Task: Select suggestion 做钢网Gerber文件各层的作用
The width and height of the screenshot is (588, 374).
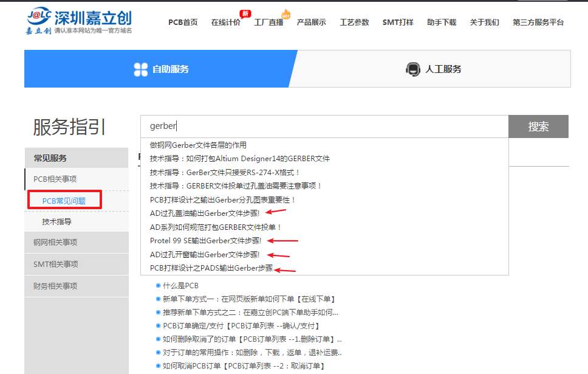Action: tap(198, 145)
